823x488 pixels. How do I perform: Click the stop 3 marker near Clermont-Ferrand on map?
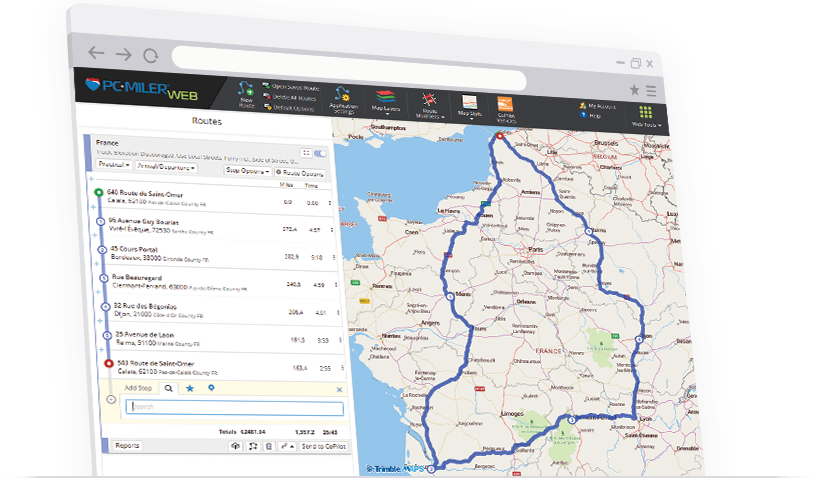coord(572,420)
